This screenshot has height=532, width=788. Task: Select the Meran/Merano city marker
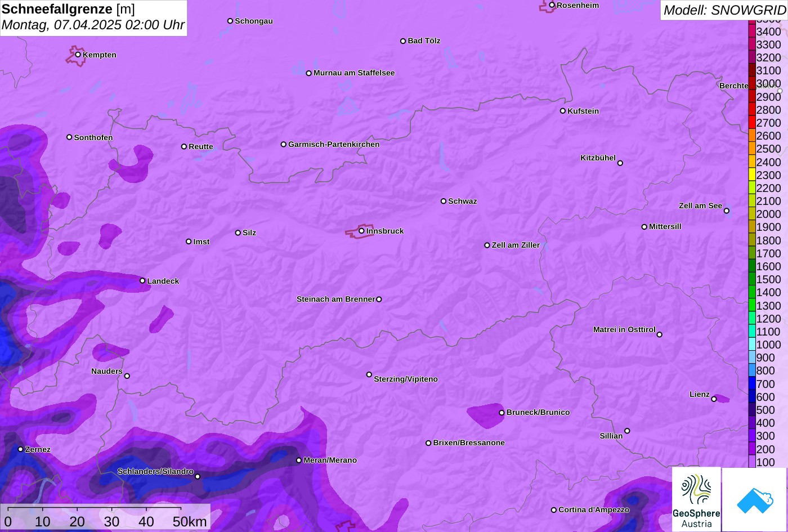(x=299, y=461)
